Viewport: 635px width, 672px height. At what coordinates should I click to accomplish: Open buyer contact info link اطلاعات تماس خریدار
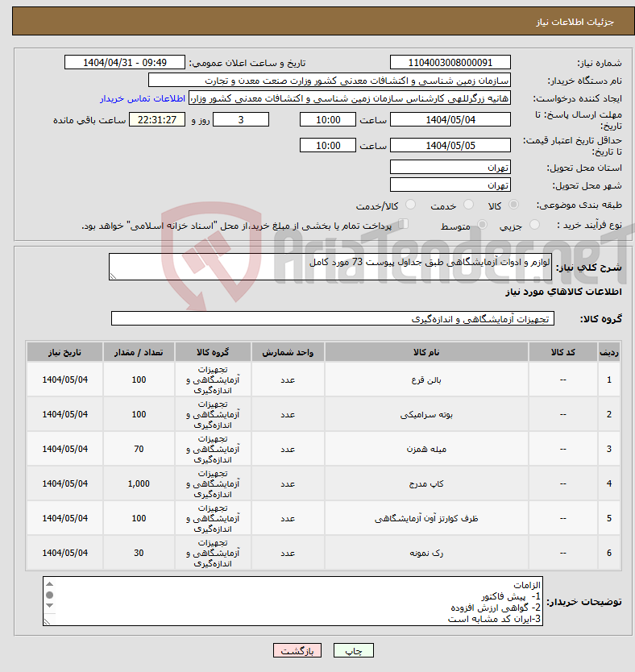[x=143, y=98]
